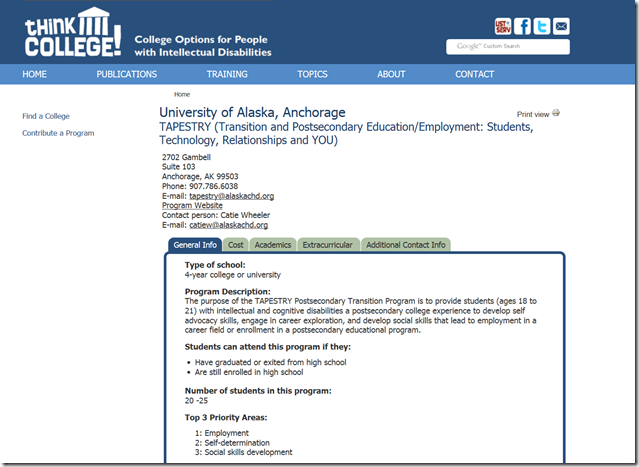
Task: Click 'College Options for People' tagline
Action: pos(201,40)
